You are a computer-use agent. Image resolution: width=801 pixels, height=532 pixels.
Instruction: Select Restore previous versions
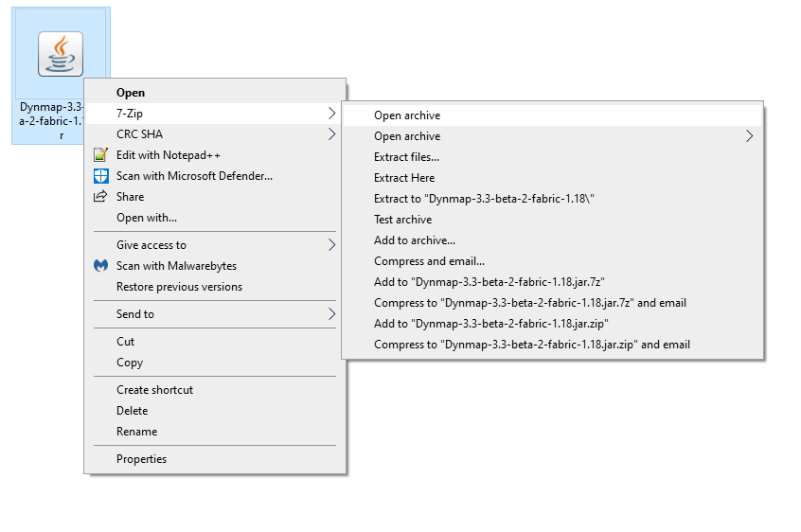215,287
